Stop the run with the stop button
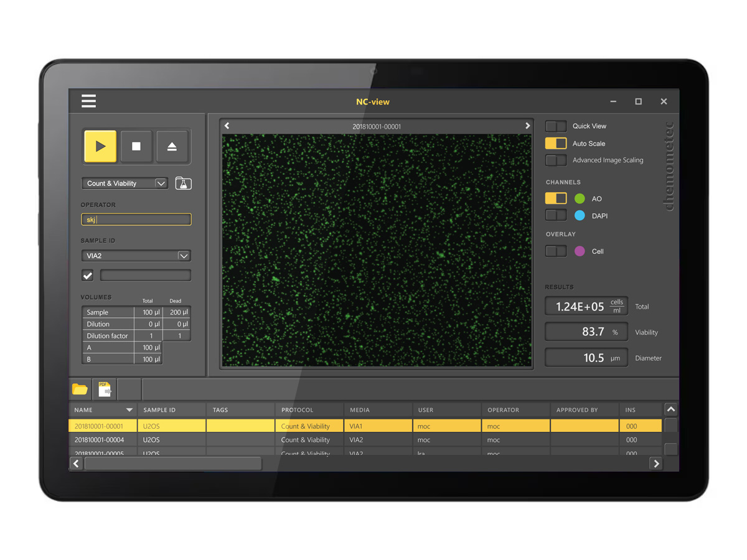This screenshot has width=747, height=560. (x=136, y=146)
